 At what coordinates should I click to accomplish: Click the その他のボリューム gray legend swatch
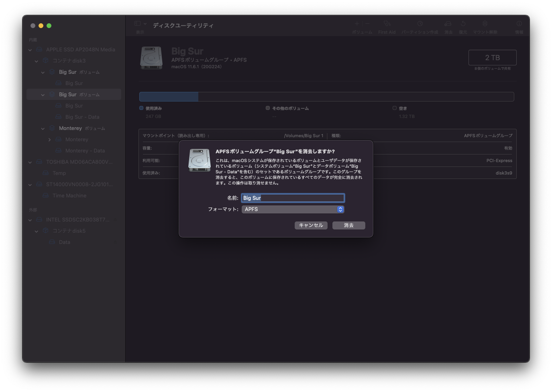point(268,108)
